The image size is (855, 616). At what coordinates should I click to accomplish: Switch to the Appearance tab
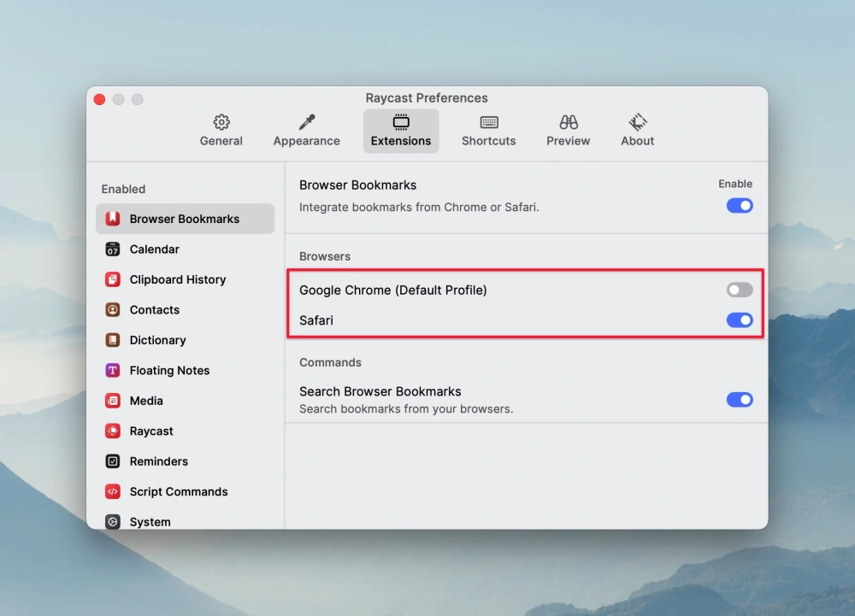[306, 131]
